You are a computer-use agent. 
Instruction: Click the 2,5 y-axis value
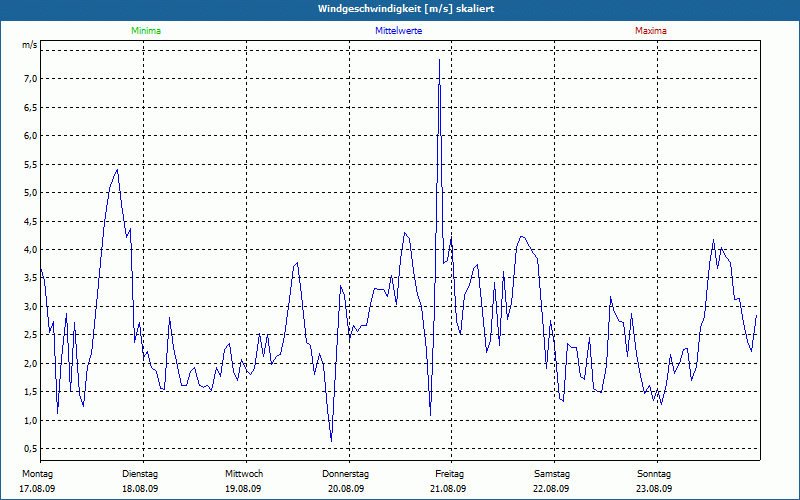point(30,335)
